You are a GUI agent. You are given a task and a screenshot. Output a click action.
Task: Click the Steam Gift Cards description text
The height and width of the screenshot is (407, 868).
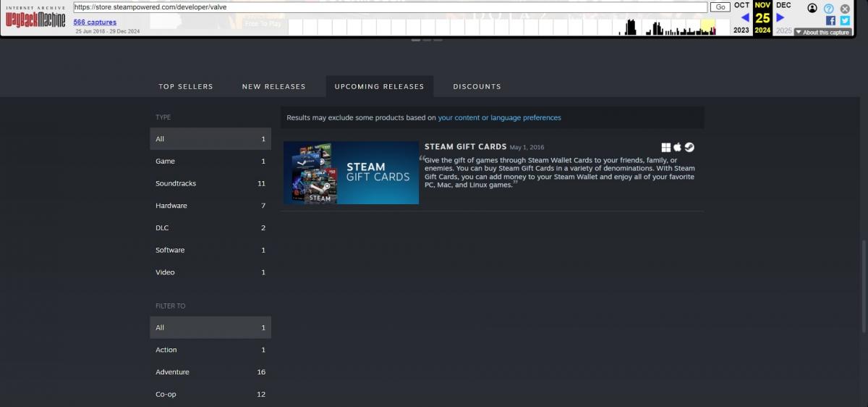tap(559, 172)
